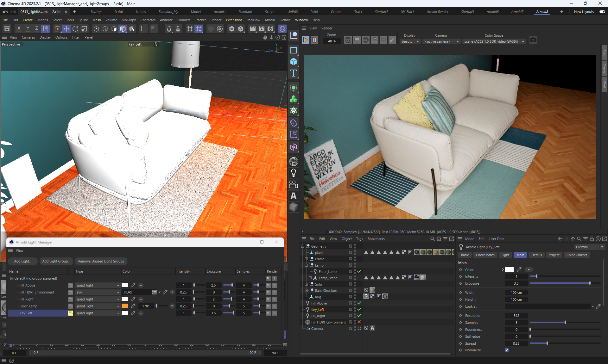Select the Cube primitive tool
This screenshot has width=608, height=364.
pos(294,62)
